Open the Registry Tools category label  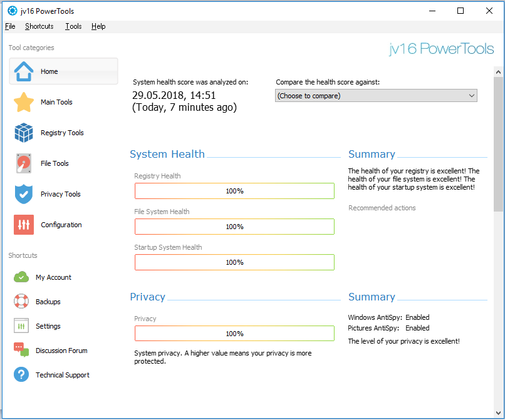pyautogui.click(x=62, y=133)
